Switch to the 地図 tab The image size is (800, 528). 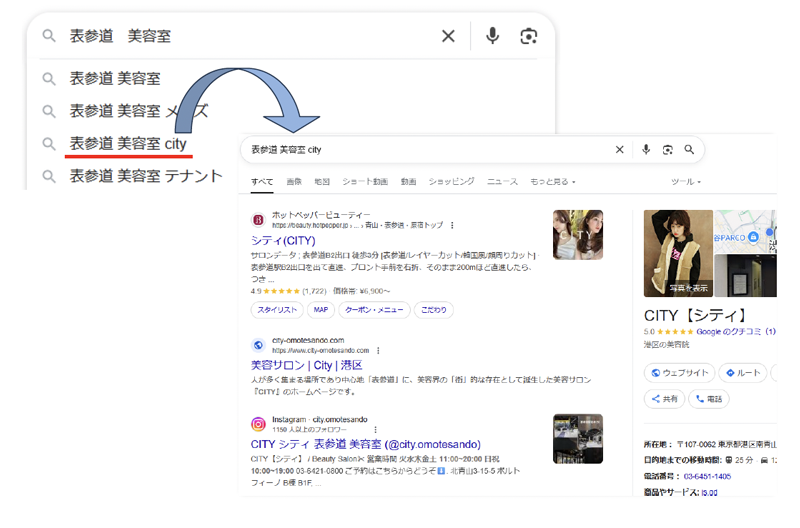pyautogui.click(x=322, y=182)
